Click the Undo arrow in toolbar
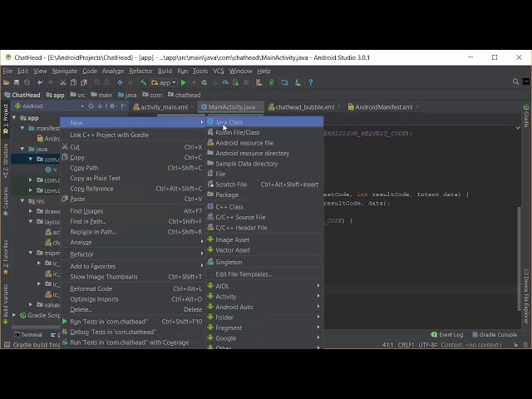Screen dimensions: 532x399 coord(40,82)
